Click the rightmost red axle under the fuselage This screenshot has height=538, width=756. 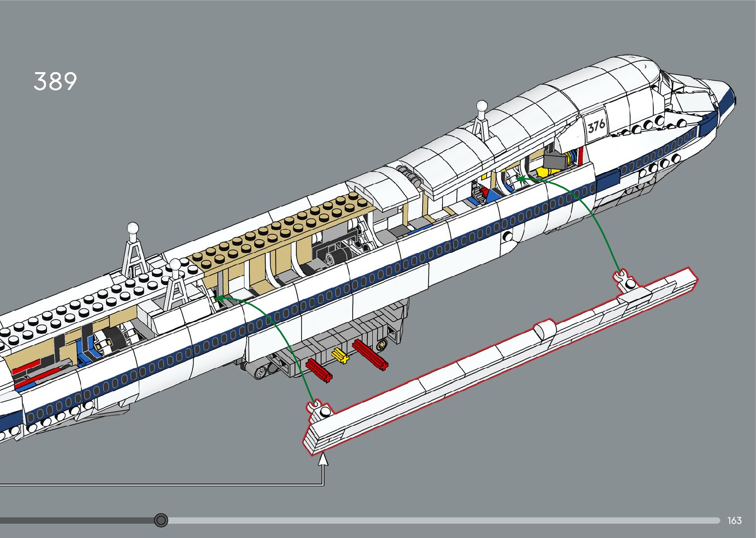coord(369,353)
